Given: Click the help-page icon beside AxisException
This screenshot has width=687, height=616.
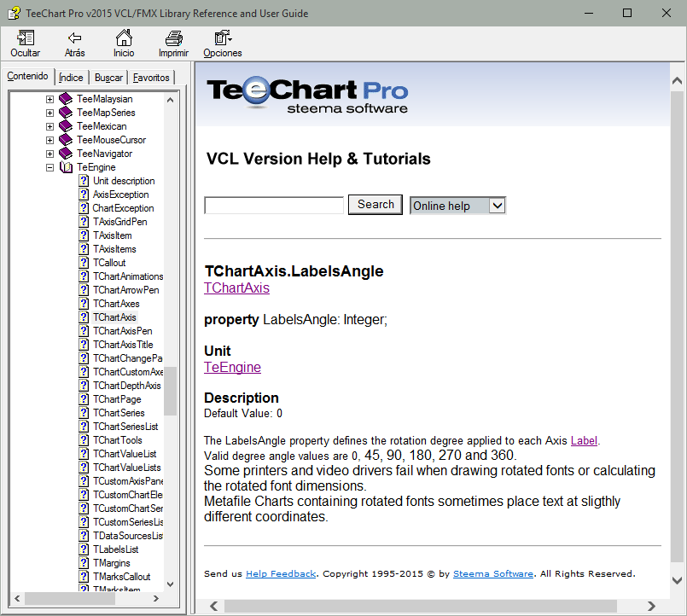Looking at the screenshot, I should pos(84,194).
